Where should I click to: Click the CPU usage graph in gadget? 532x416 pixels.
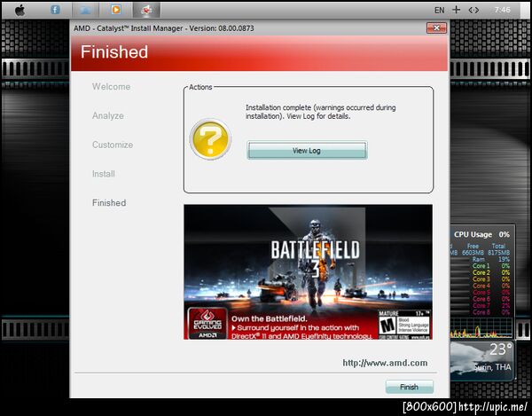[x=481, y=328]
